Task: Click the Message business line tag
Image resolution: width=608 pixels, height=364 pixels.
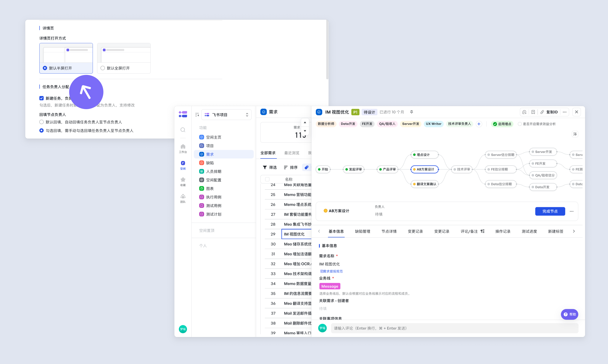Action: click(x=330, y=286)
